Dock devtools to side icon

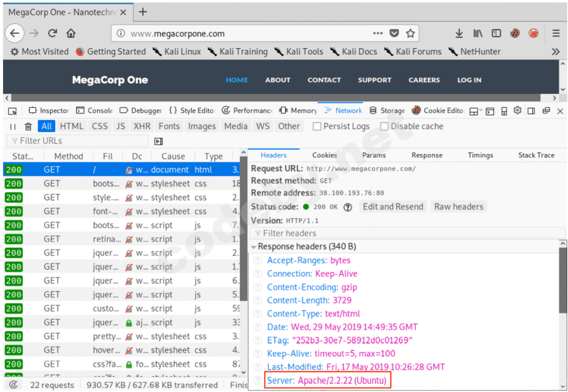(531, 111)
